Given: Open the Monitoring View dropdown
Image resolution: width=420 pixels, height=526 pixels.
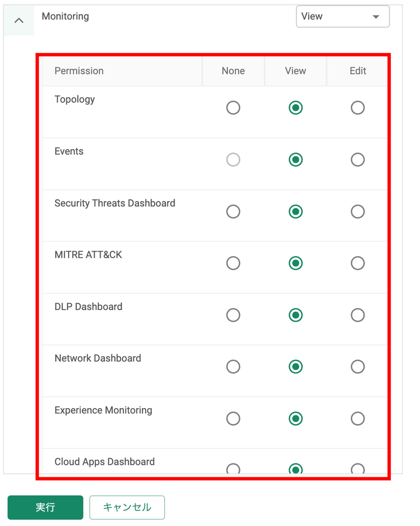Looking at the screenshot, I should point(342,17).
